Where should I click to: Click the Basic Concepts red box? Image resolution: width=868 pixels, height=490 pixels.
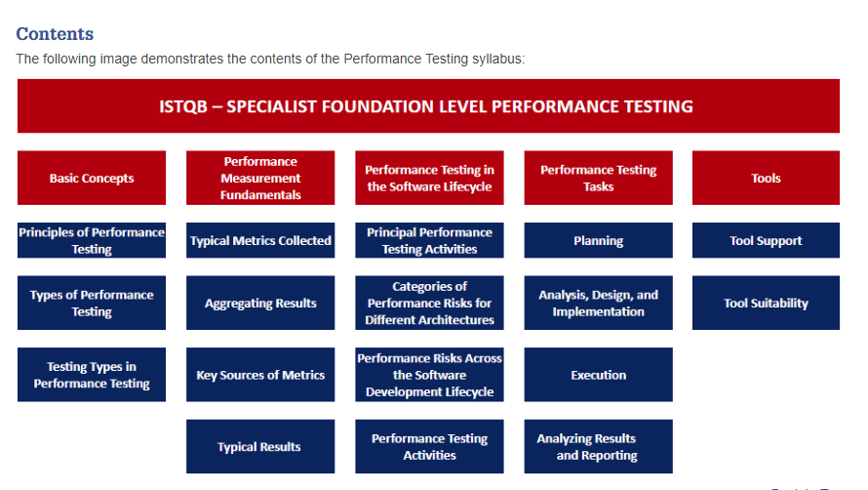(x=92, y=178)
